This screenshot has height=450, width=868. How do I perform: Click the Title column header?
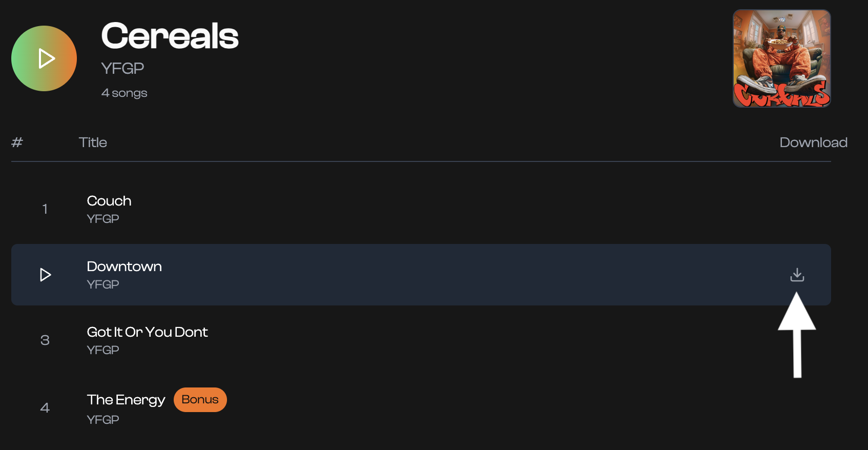[x=93, y=142]
